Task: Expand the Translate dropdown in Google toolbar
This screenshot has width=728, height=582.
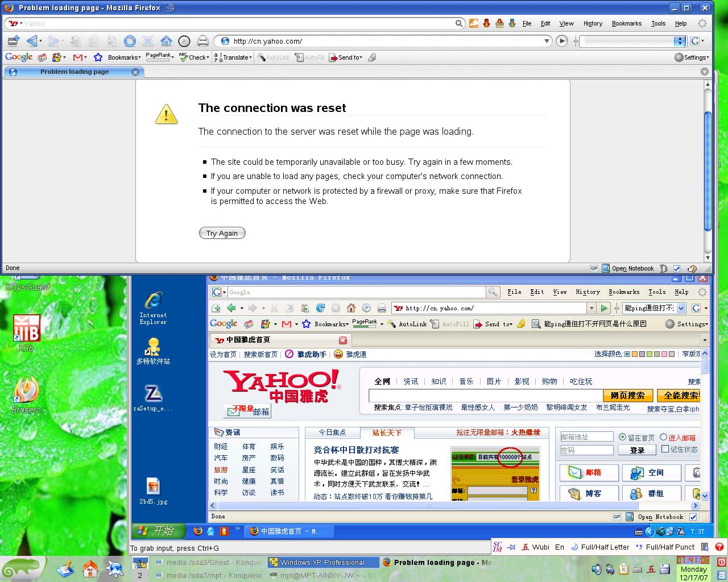Action: click(x=233, y=57)
